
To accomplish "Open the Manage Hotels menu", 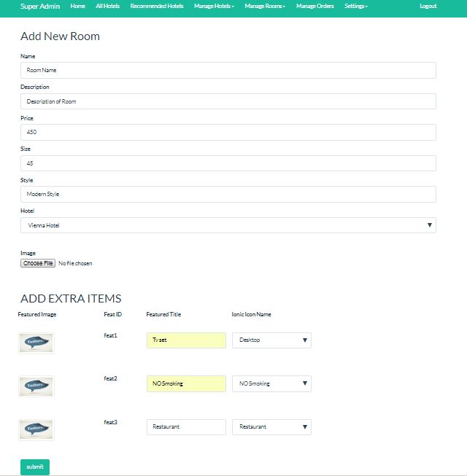I will [214, 6].
